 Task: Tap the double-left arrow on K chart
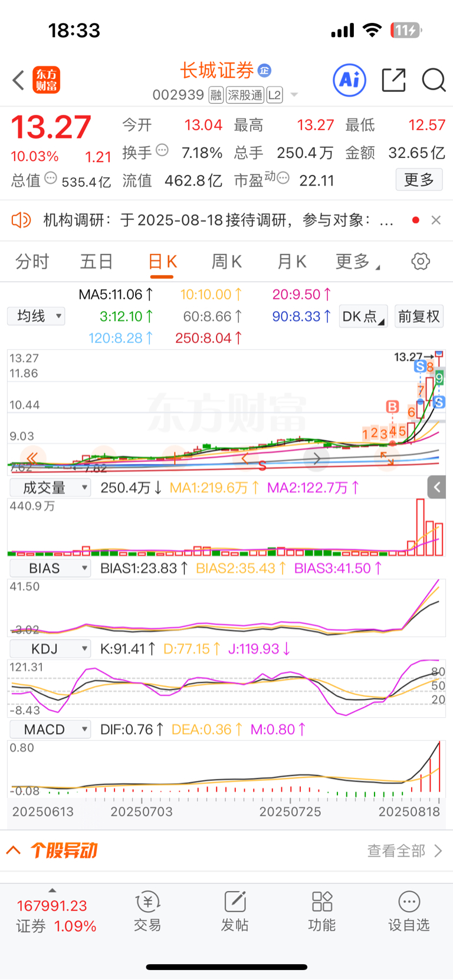[32, 458]
